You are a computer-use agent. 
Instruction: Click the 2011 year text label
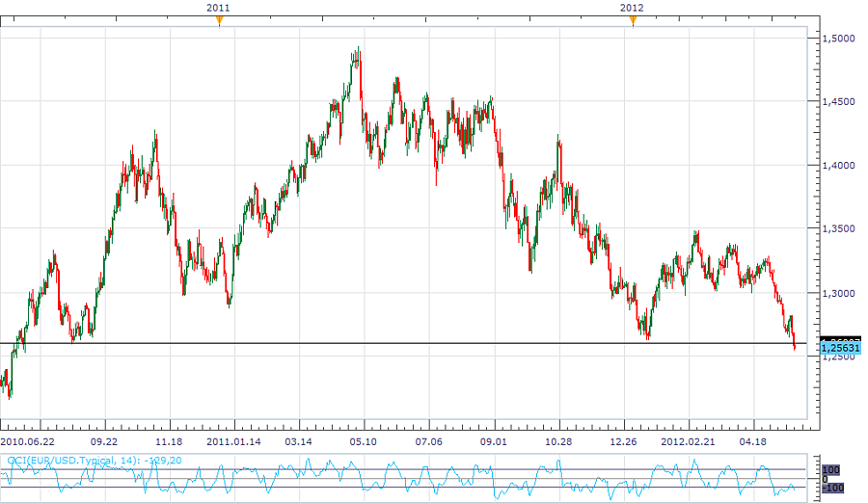point(219,7)
